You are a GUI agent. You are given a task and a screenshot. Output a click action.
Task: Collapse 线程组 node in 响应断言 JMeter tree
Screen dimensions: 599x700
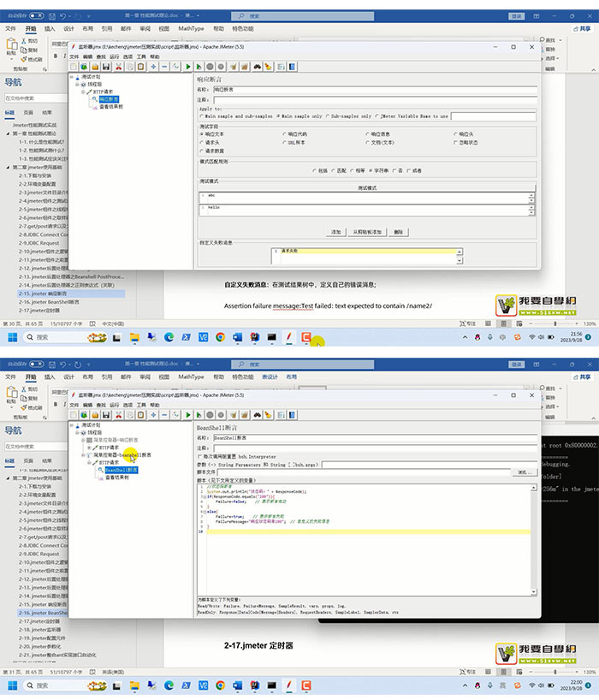point(78,84)
